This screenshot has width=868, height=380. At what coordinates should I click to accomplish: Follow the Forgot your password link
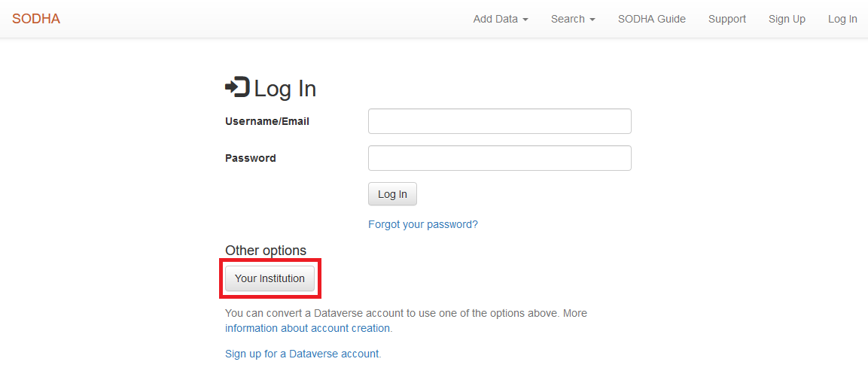pos(423,224)
